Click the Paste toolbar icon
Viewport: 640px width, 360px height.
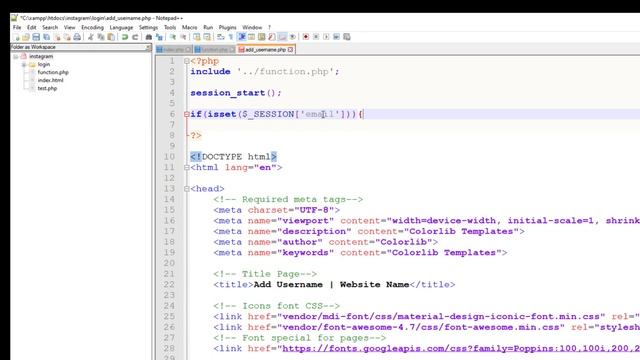pos(111,37)
